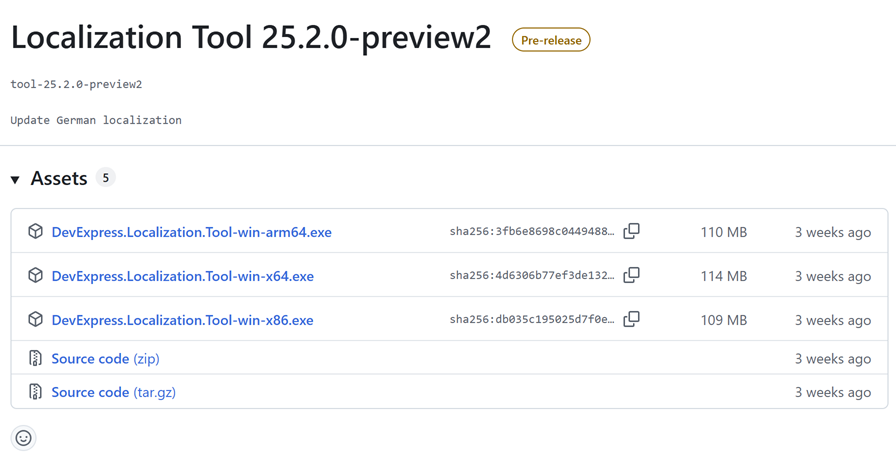Click the Assets heading
Image resolution: width=896 pixels, height=464 pixels.
59,178
